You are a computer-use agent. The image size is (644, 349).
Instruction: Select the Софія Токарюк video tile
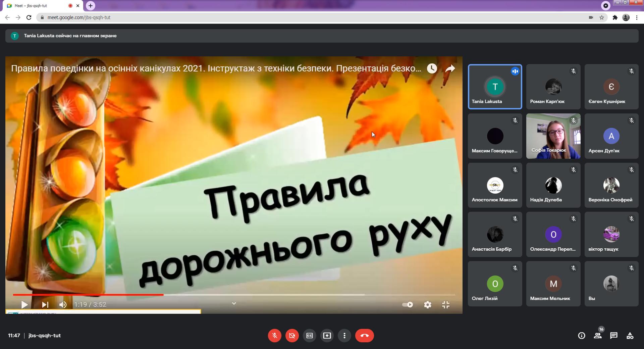click(x=553, y=136)
